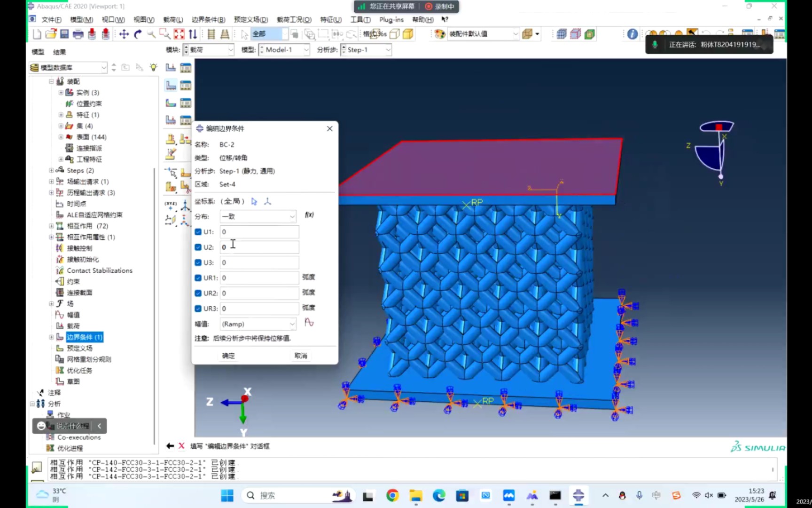Viewport: 812px width, 508px height.
Task: Click the back arrow in prompt area
Action: point(170,445)
